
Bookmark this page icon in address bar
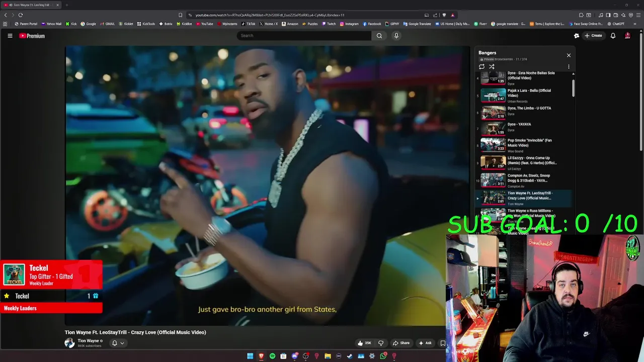180,15
